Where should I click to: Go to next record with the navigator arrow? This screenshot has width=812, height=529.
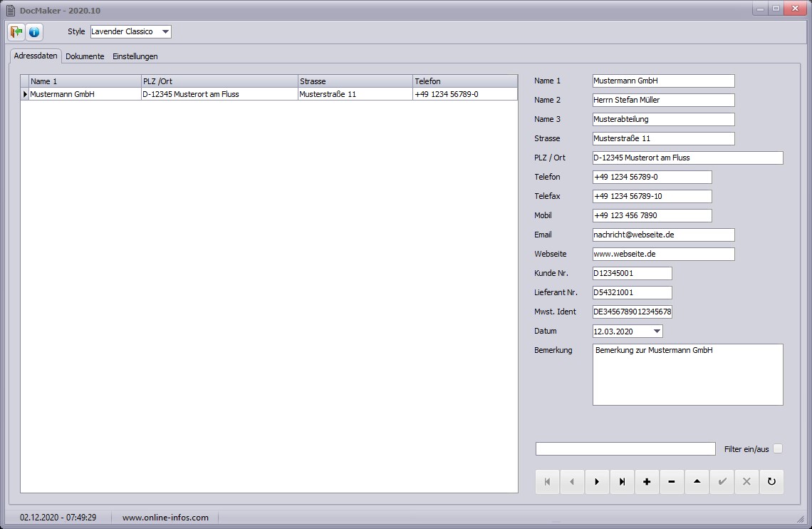597,482
